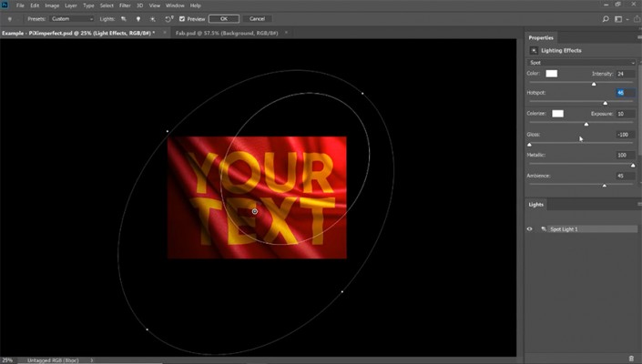Open the Search magnifier icon
This screenshot has height=364, width=642.
606,19
